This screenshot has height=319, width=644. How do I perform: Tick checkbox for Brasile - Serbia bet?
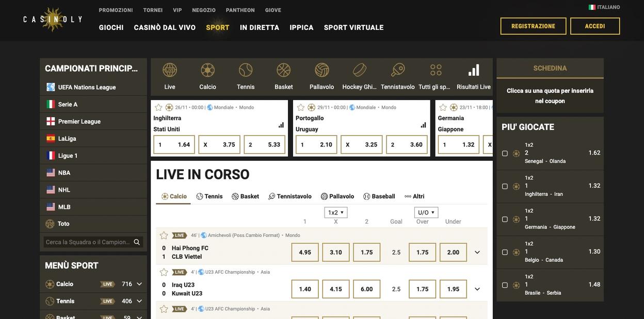[505, 286]
